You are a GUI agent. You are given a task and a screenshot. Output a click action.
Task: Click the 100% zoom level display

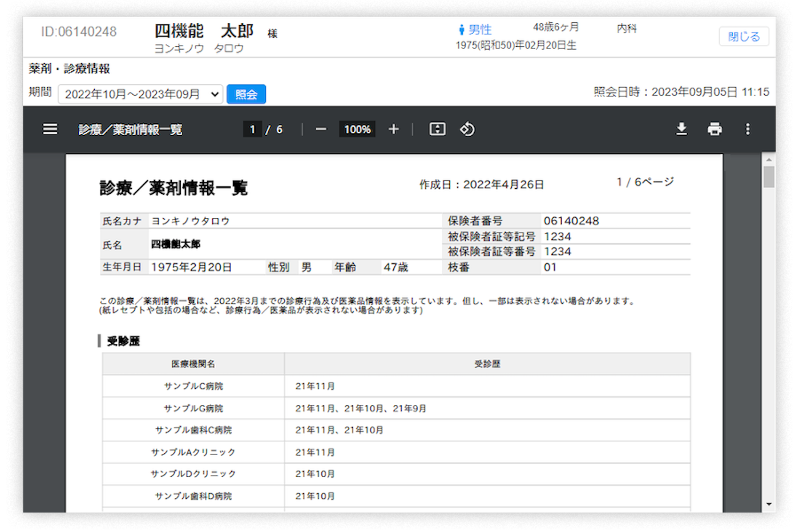[x=357, y=129]
